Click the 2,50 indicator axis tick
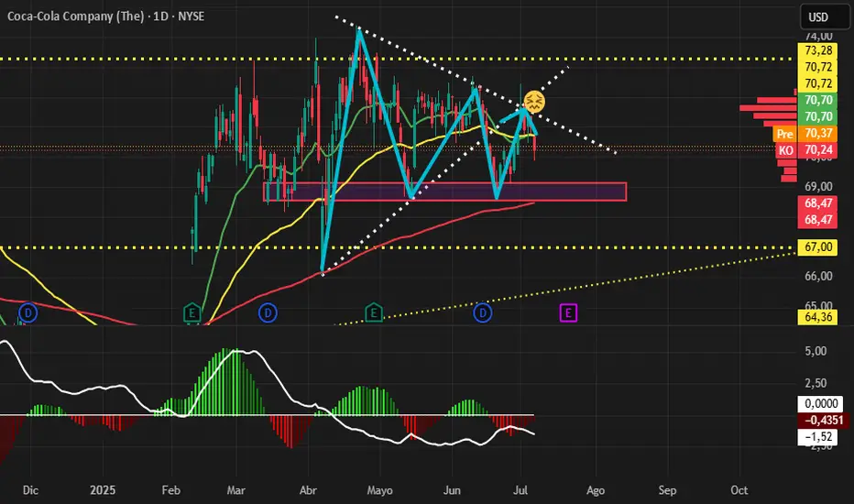 [816, 384]
